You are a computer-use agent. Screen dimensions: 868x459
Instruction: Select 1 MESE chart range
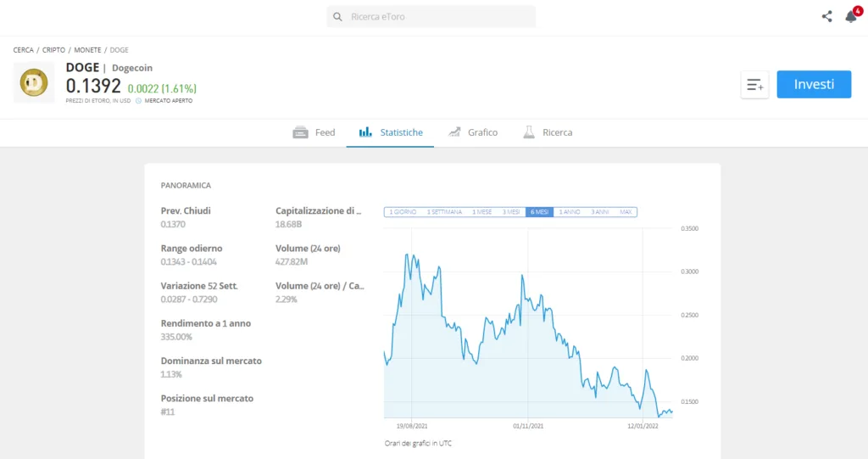tap(481, 212)
